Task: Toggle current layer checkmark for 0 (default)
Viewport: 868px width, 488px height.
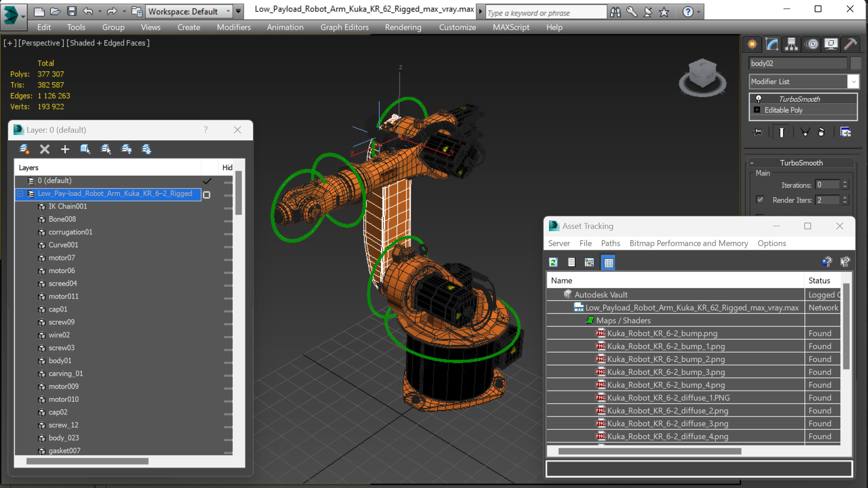Action: [207, 181]
